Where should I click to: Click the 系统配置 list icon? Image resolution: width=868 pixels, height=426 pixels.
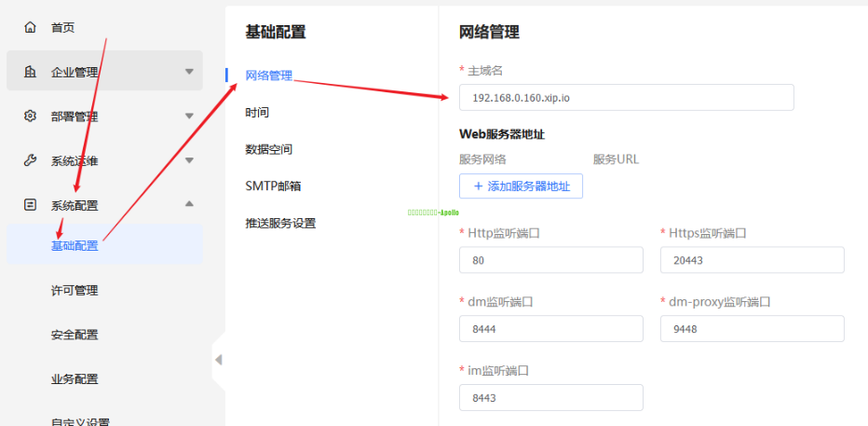(x=30, y=205)
